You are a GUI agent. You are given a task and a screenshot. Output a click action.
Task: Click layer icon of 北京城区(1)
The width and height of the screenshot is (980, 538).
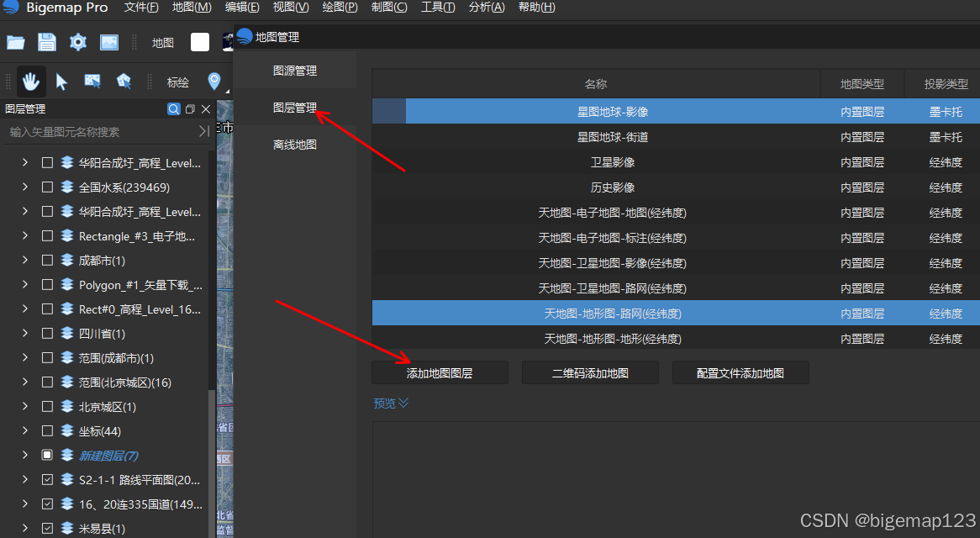point(67,406)
